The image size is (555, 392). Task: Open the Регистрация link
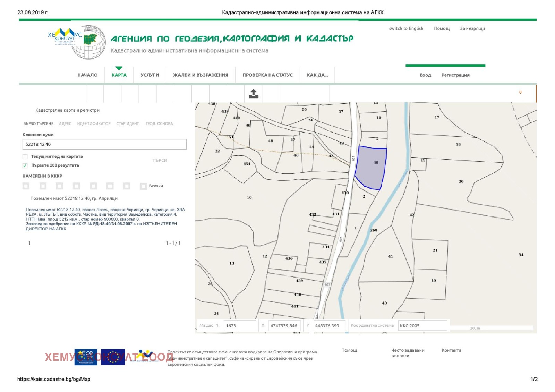[455, 75]
